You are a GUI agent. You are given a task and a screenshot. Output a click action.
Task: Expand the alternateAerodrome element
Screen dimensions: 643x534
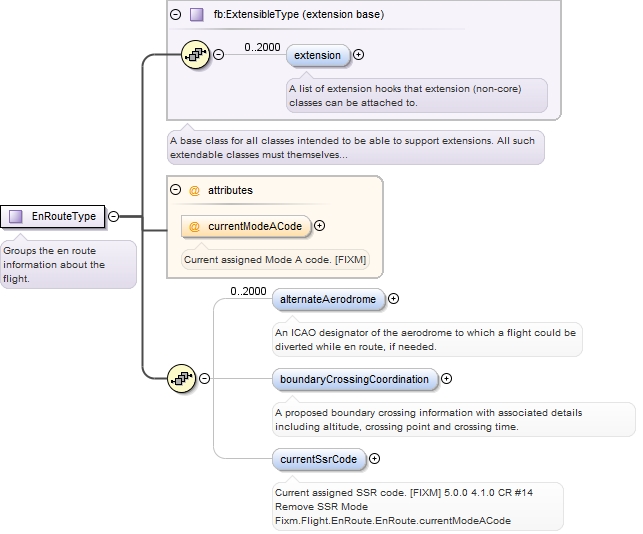pos(394,298)
